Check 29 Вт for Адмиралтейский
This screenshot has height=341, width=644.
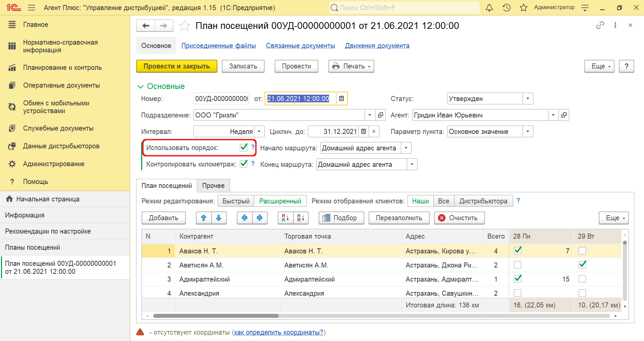click(582, 279)
